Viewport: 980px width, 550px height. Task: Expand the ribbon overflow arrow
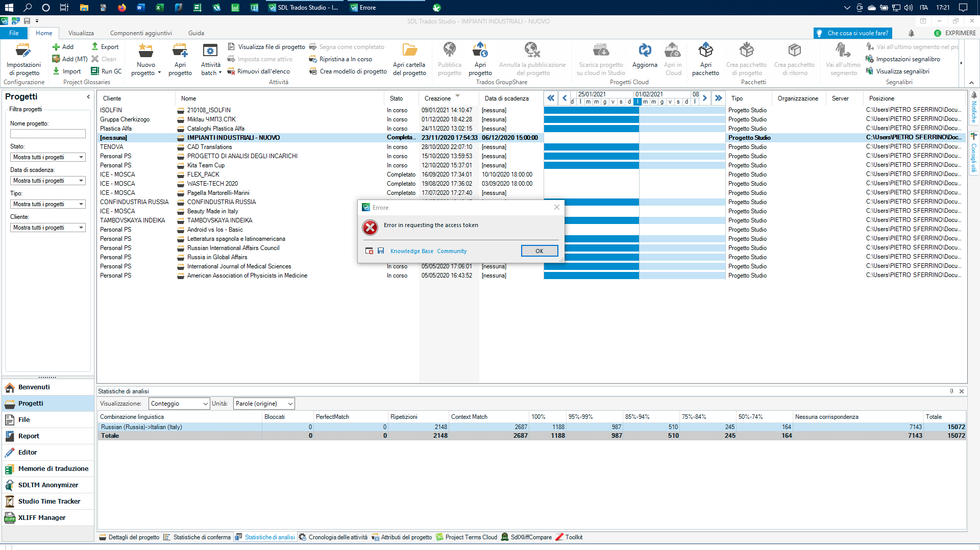pos(961,63)
